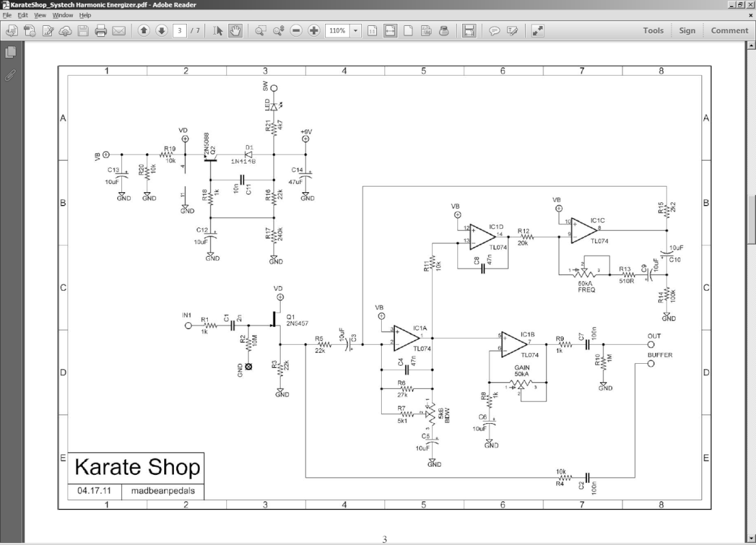This screenshot has height=545, width=756.
Task: Close the document with the menu bar X
Action: coord(751,15)
